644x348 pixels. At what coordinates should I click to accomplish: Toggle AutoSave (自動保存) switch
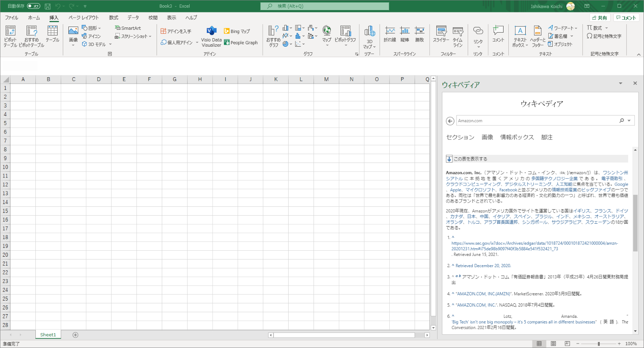tap(34, 6)
